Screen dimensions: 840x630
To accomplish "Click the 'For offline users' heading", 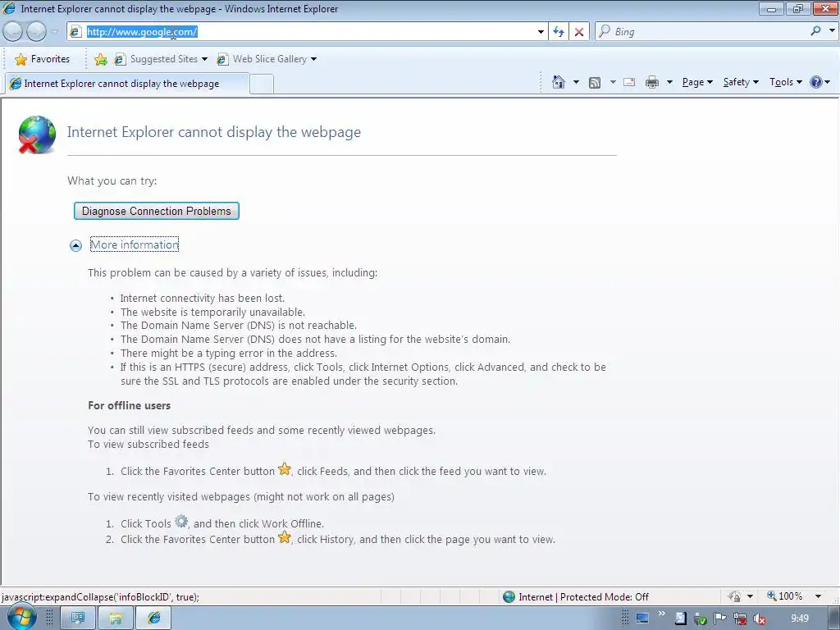I will pos(129,405).
